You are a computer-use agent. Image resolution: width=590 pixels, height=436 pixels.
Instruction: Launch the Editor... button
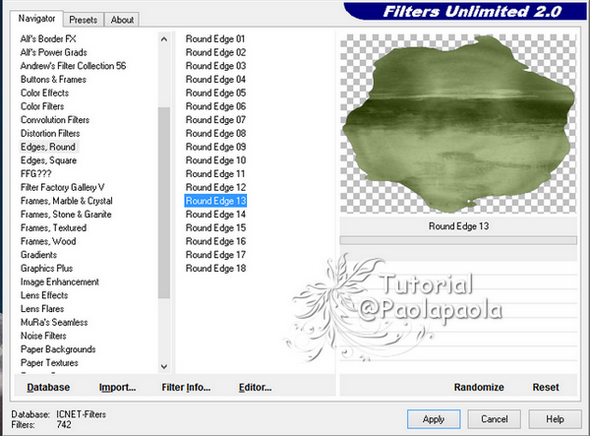(255, 387)
